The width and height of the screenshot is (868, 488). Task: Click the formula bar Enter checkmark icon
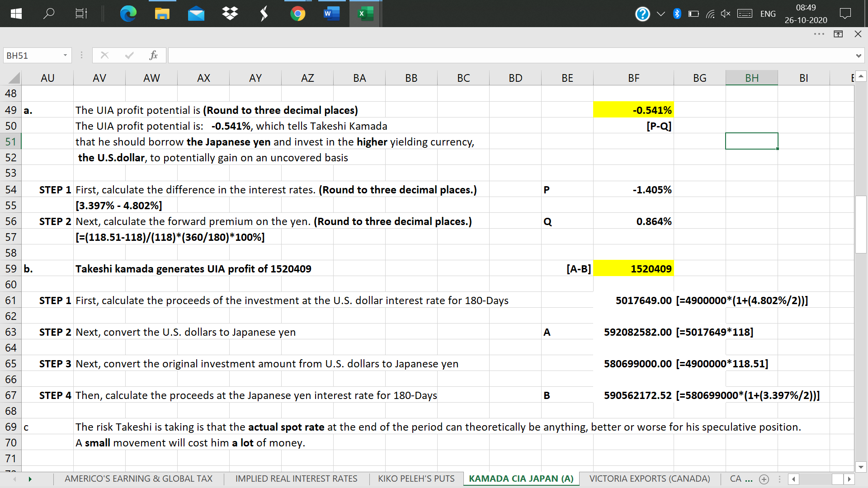tap(129, 56)
